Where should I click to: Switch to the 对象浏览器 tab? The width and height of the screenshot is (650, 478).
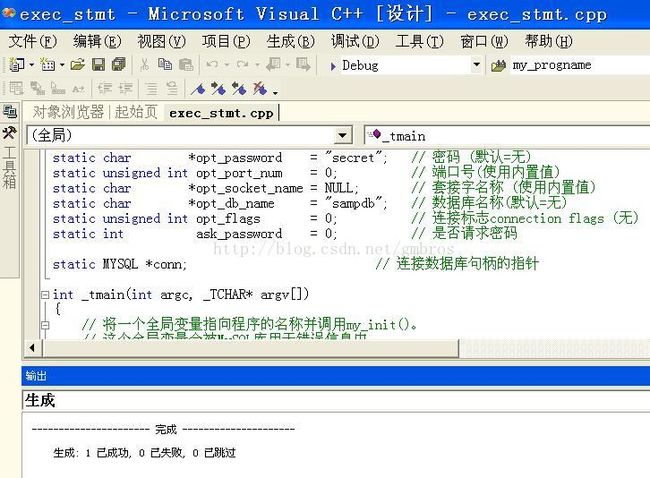coord(68,112)
